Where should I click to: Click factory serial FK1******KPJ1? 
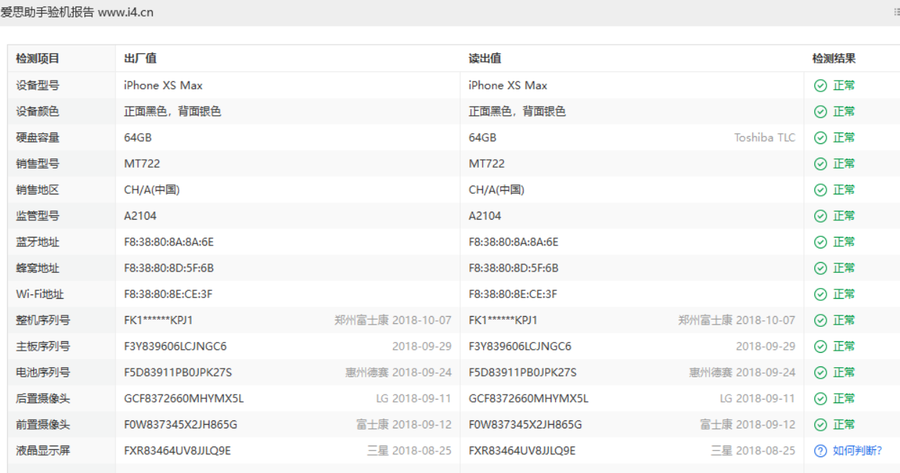[158, 320]
